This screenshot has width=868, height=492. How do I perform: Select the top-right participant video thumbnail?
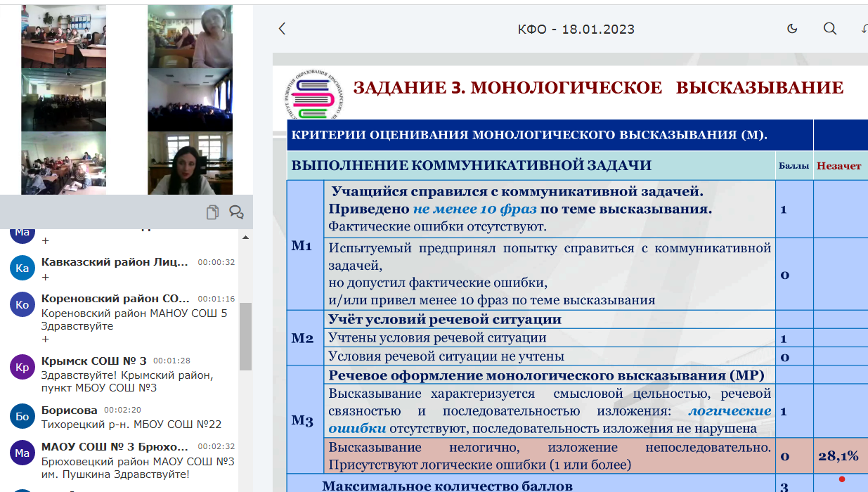click(190, 37)
